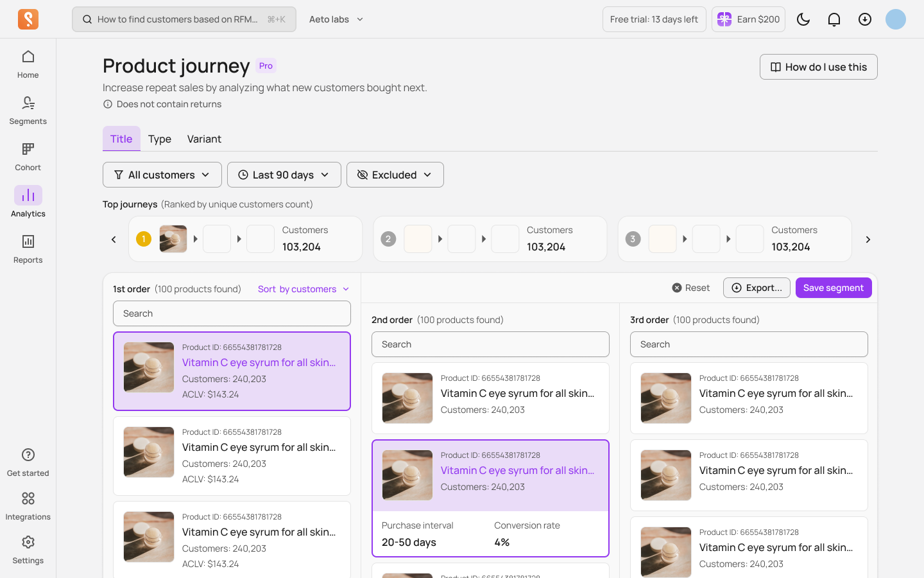Click the Product journey heading
Image resolution: width=924 pixels, height=578 pixels.
point(176,66)
